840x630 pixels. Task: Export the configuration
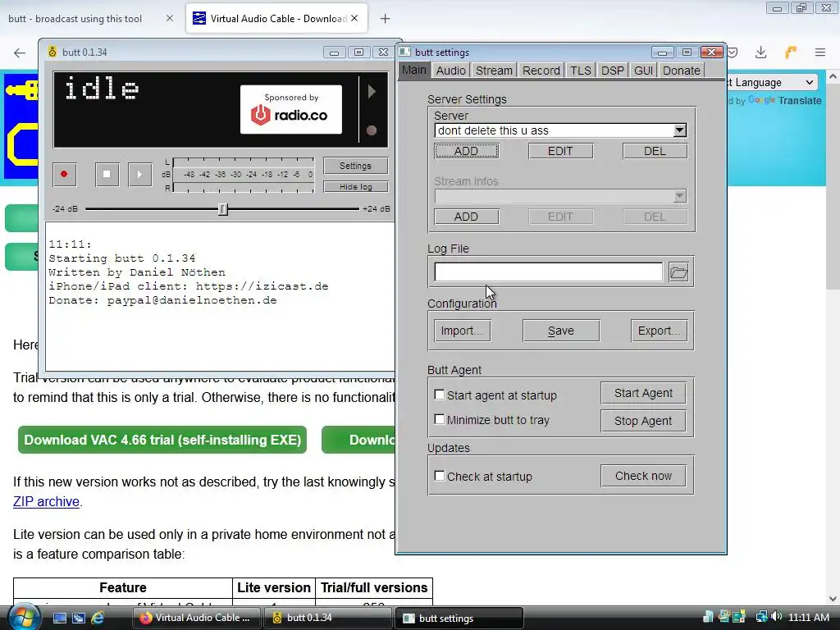pyautogui.click(x=659, y=331)
